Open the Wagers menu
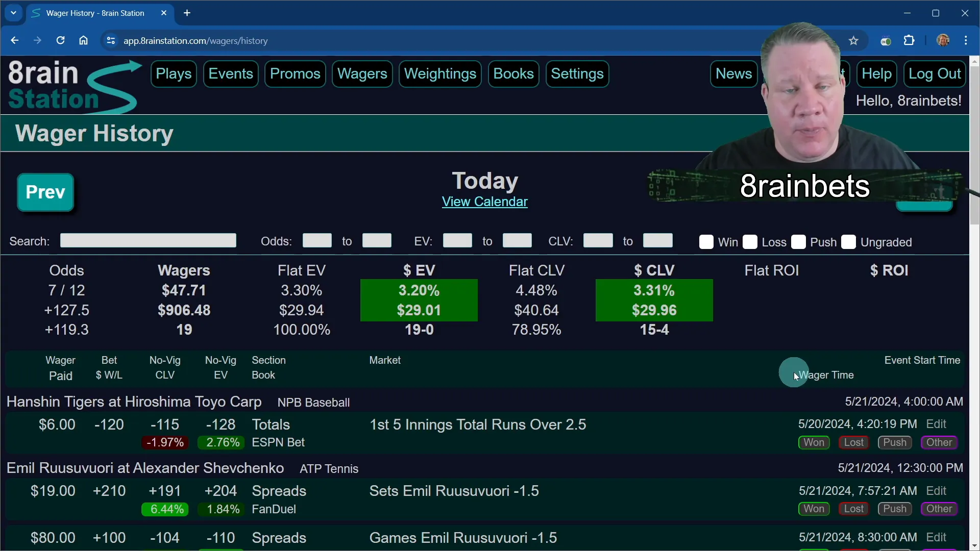Viewport: 980px width, 551px height. coord(362,74)
